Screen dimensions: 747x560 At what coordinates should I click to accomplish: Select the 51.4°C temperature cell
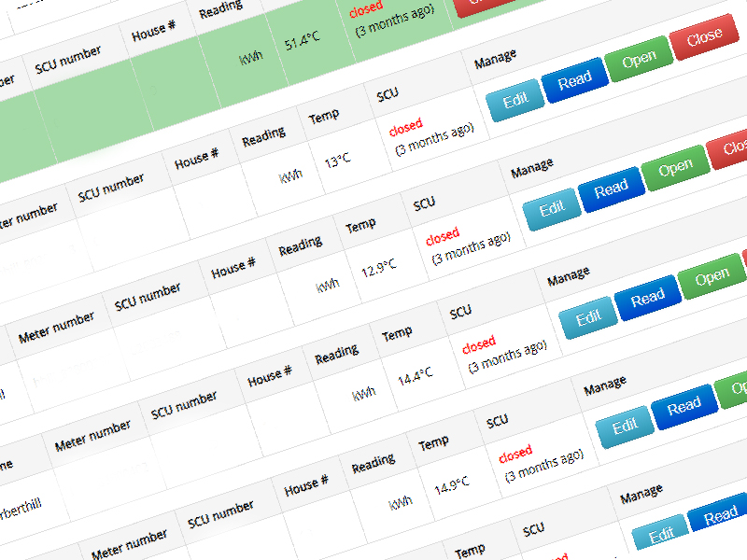point(302,41)
